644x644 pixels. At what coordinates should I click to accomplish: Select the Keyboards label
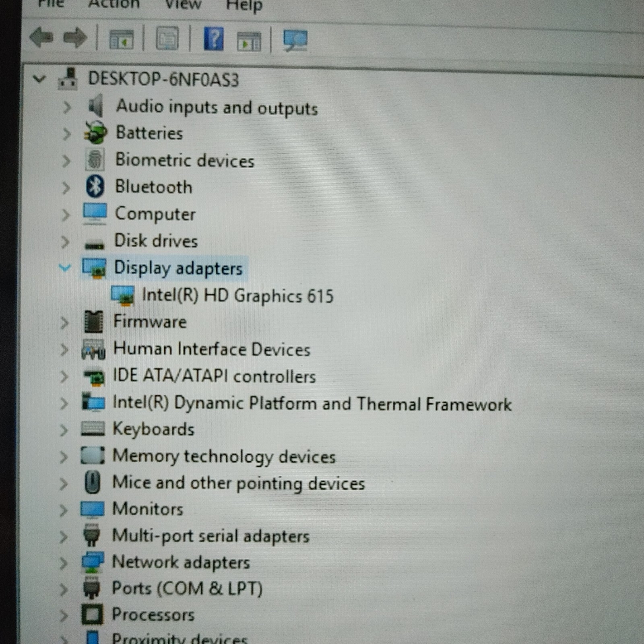(x=153, y=429)
